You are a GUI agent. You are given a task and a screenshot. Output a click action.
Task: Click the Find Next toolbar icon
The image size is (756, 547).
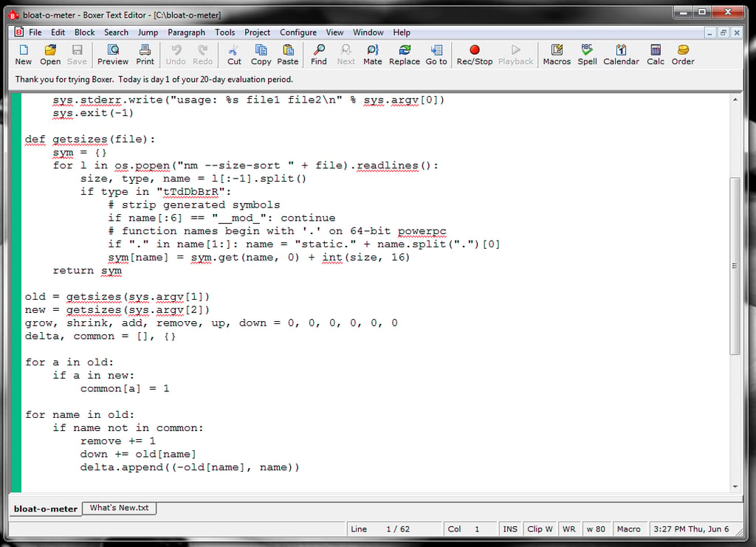pos(346,55)
